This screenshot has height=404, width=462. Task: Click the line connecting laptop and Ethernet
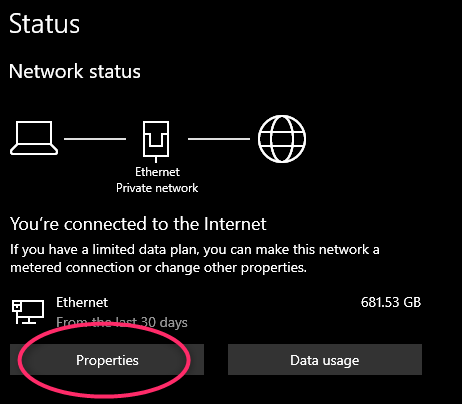click(x=95, y=139)
